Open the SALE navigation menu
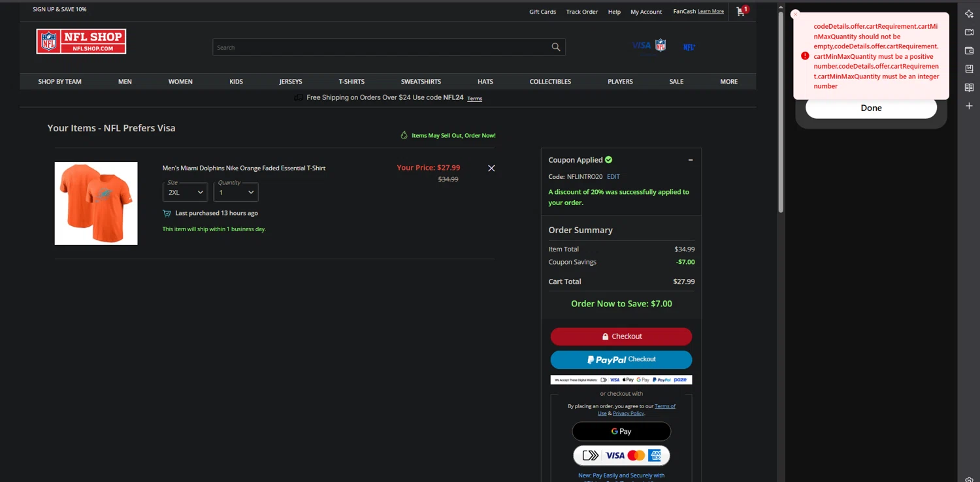Image resolution: width=980 pixels, height=482 pixels. tap(676, 82)
